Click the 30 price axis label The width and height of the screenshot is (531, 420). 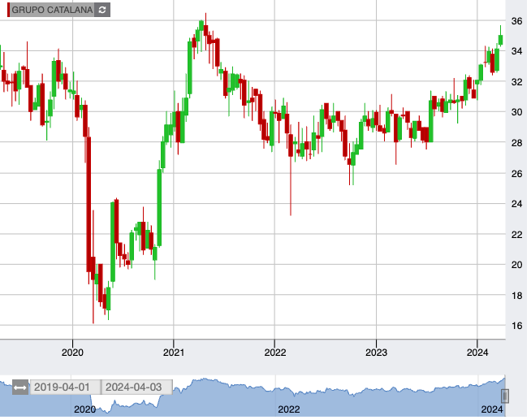[516, 112]
